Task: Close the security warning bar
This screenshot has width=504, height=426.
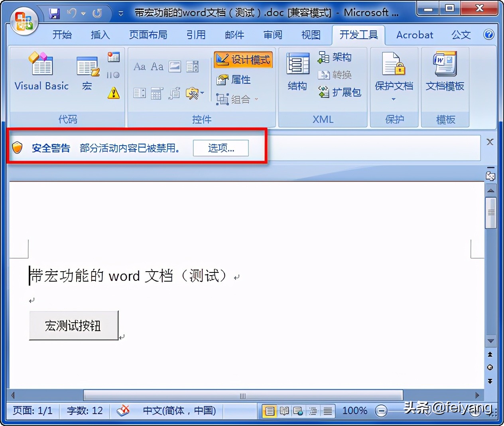Action: [x=490, y=142]
